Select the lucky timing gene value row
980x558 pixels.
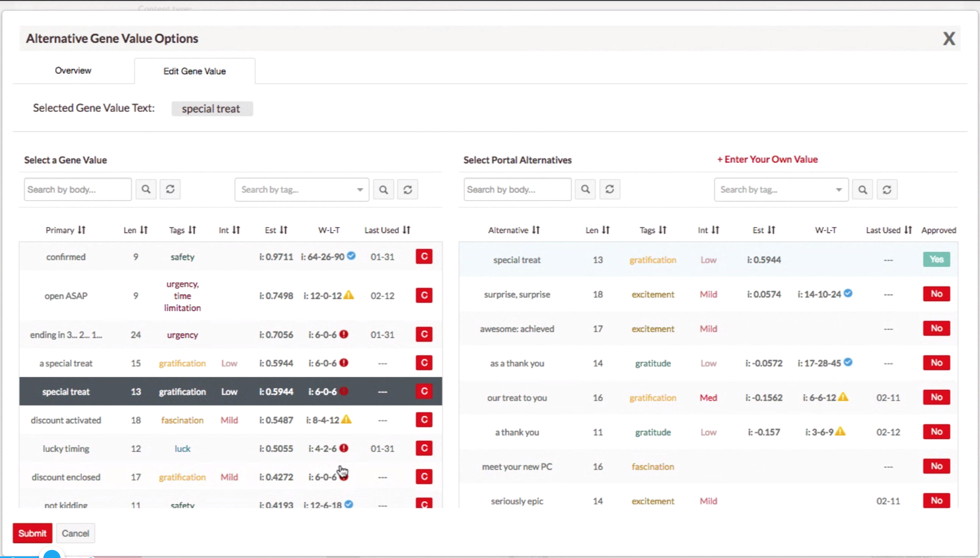(230, 448)
